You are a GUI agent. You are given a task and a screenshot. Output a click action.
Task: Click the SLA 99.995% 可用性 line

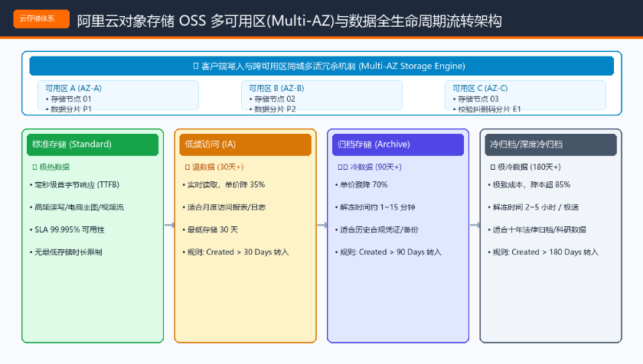coord(67,229)
